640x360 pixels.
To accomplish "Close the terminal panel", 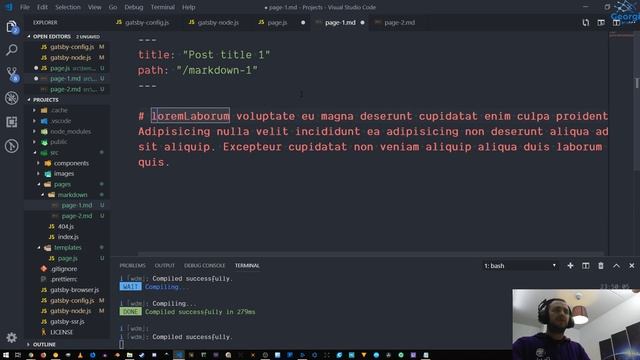I will pos(631,266).
